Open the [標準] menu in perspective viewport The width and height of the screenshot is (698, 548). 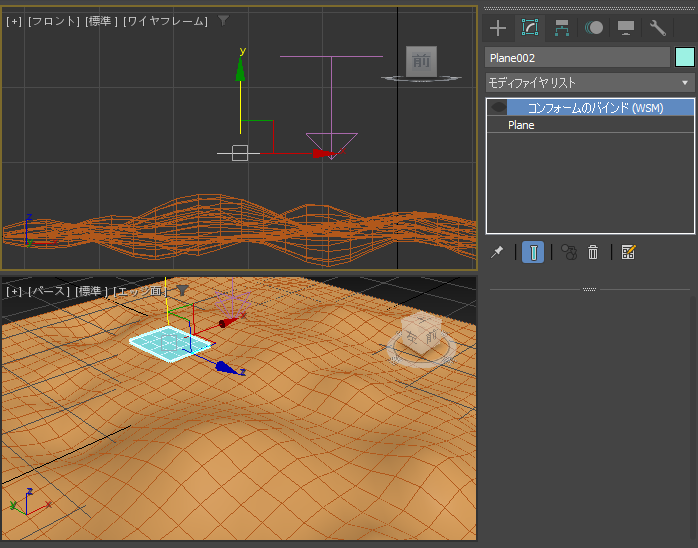pyautogui.click(x=92, y=292)
